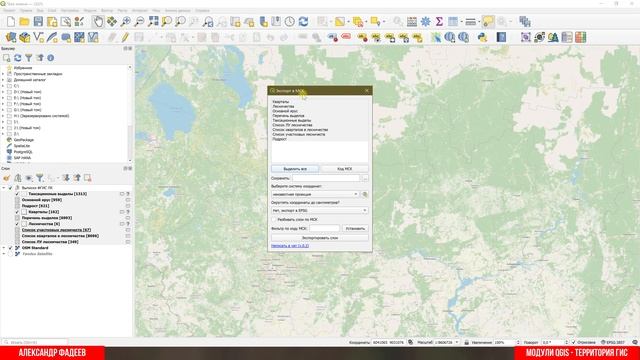Image resolution: width=640 pixels, height=360 pixels.
Task: Open the Проект menu
Action: [9, 10]
